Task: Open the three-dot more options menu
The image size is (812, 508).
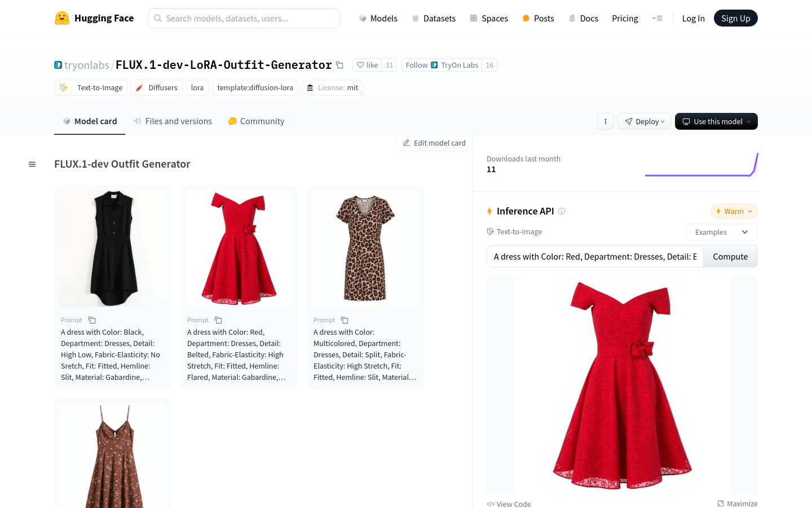Action: pyautogui.click(x=605, y=121)
